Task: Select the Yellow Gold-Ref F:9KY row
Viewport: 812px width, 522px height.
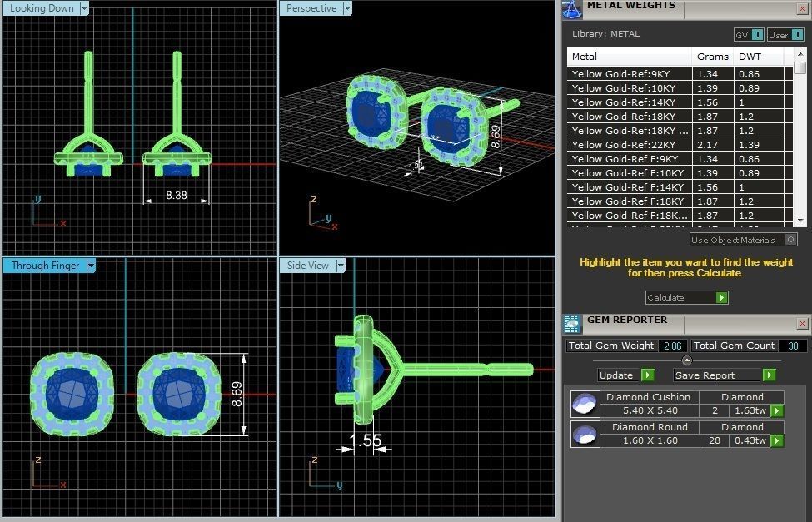Action: [x=680, y=159]
